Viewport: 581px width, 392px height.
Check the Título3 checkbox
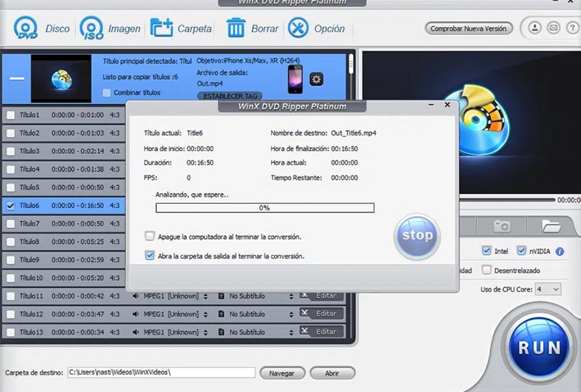point(11,151)
